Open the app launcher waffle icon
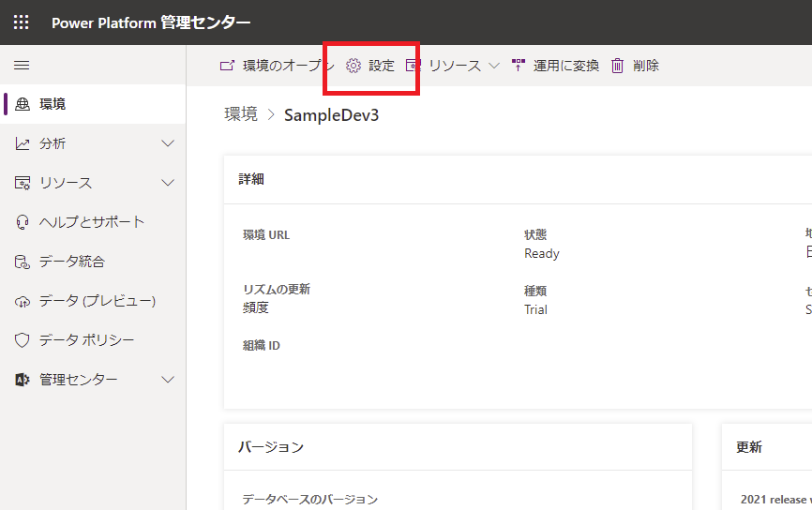The width and height of the screenshot is (812, 510). click(22, 22)
